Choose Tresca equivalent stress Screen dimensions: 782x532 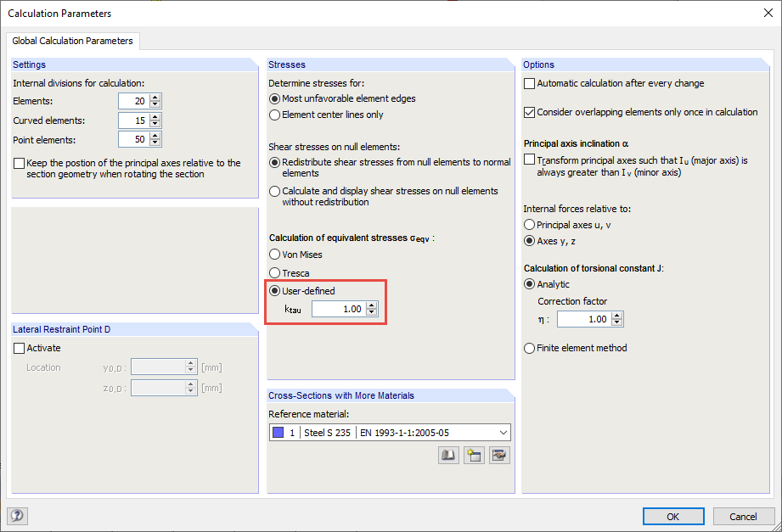(x=274, y=272)
